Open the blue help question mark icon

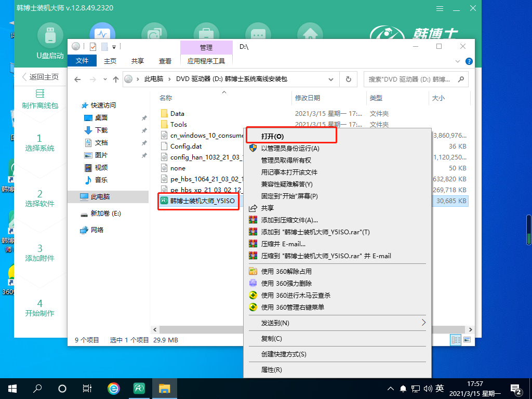(x=469, y=61)
